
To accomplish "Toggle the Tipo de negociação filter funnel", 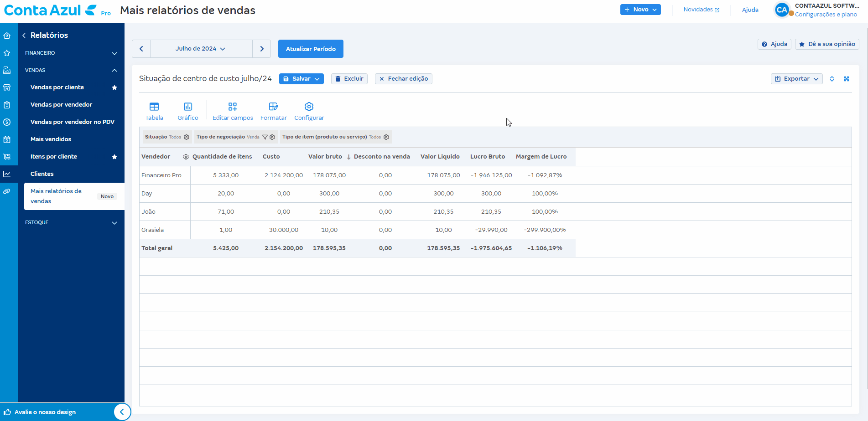I will coord(265,137).
